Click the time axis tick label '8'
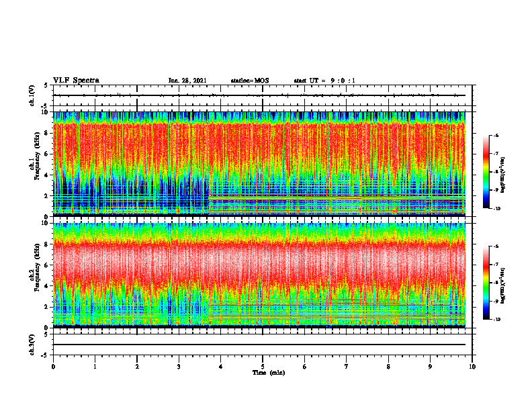 coord(388,367)
